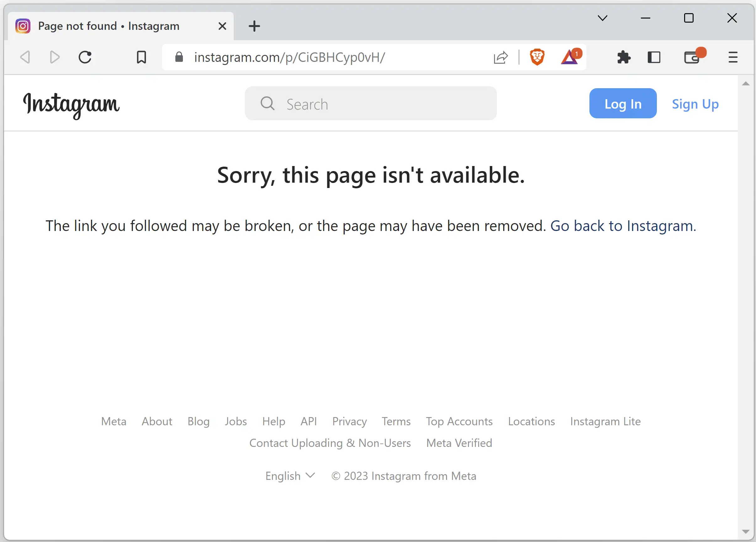756x542 pixels.
Task: Click the forward navigation arrow
Action: [x=55, y=57]
